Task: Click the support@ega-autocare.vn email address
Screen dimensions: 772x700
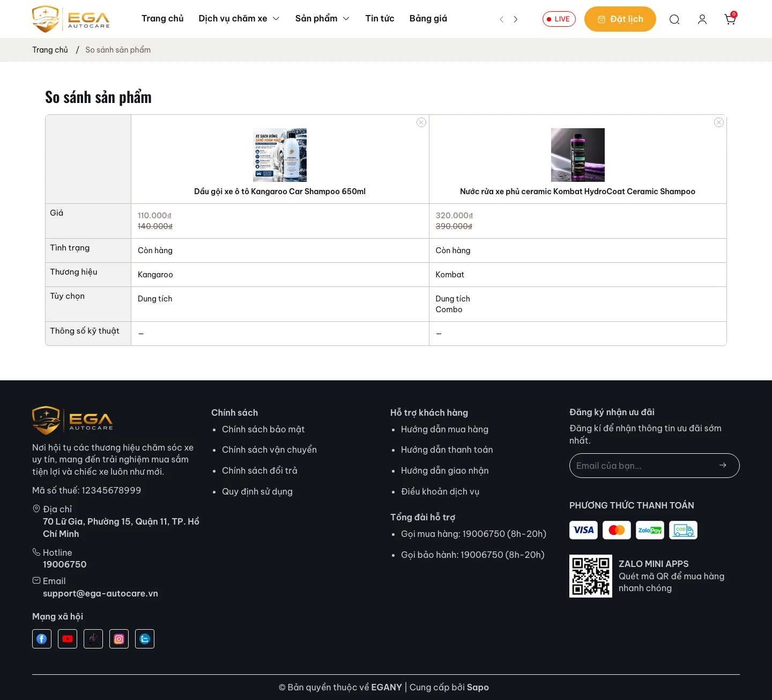Action: 100,593
